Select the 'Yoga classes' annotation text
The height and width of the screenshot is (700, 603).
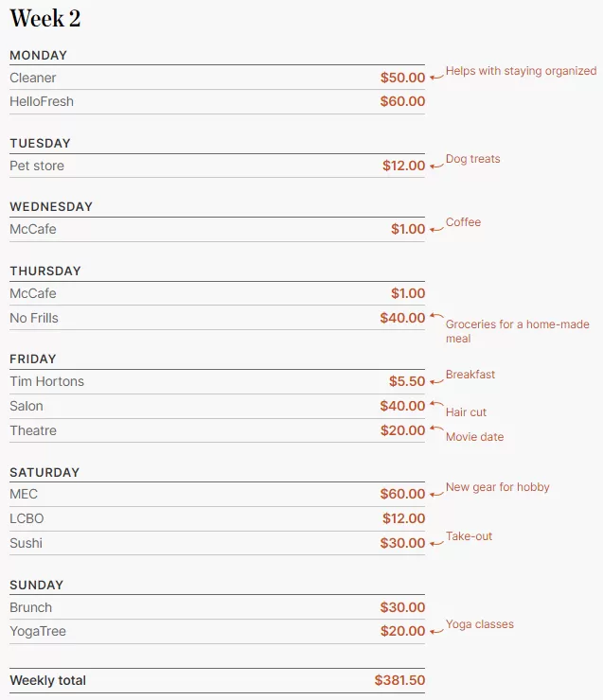480,624
